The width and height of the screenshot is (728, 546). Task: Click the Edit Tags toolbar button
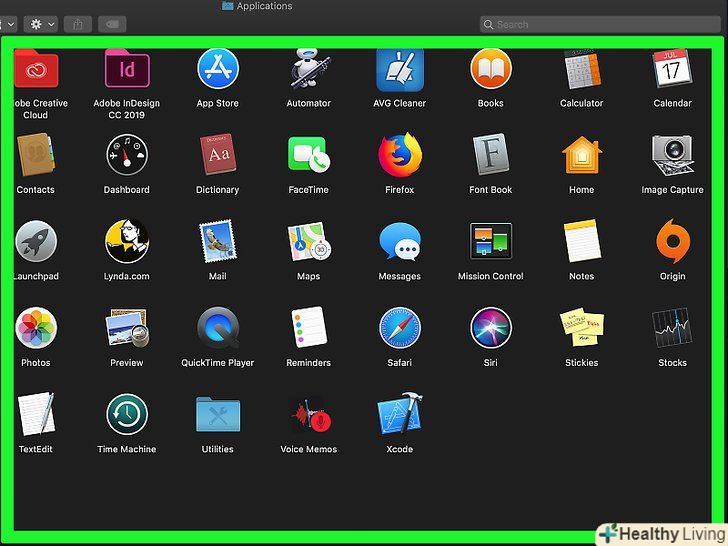[112, 24]
